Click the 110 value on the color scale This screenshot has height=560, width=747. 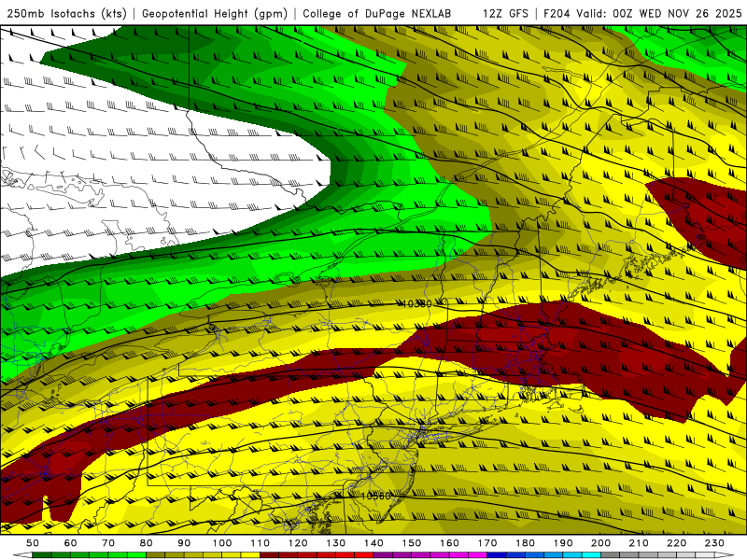(261, 543)
